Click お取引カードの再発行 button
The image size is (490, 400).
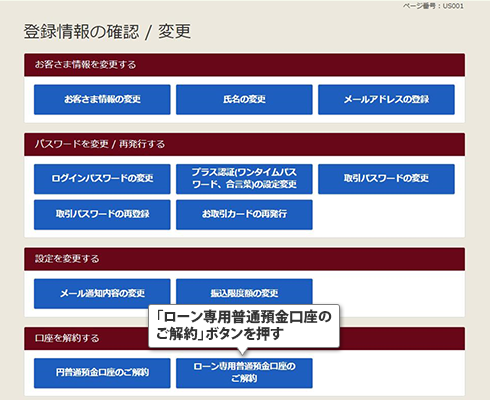tap(244, 214)
